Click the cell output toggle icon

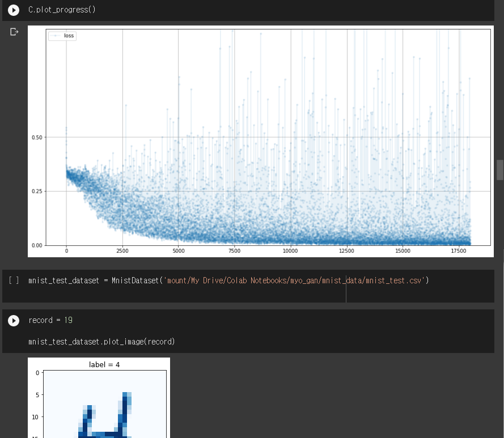click(14, 32)
